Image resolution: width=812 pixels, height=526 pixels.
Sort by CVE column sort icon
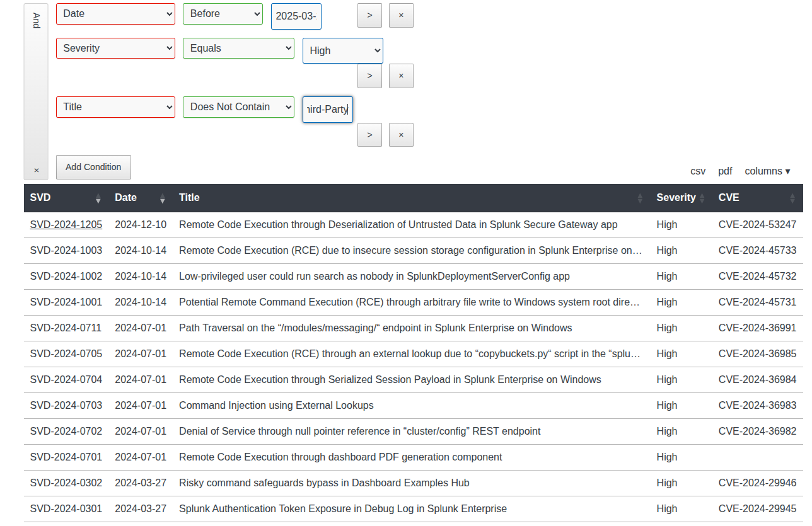point(792,198)
